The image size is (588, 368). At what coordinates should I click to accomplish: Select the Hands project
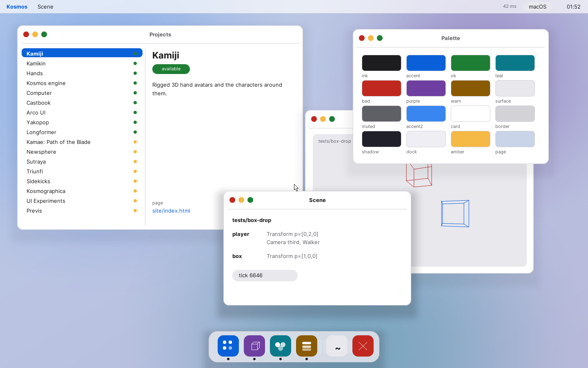point(82,73)
